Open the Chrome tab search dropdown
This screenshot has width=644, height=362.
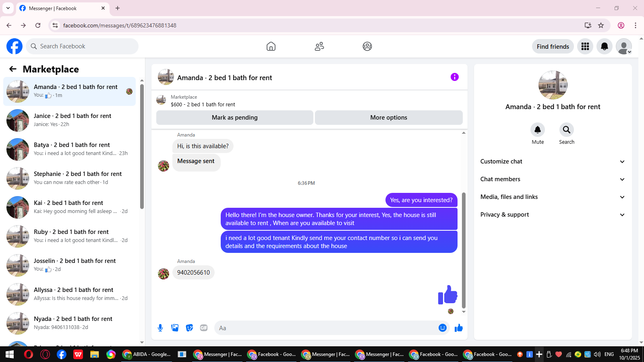8,8
